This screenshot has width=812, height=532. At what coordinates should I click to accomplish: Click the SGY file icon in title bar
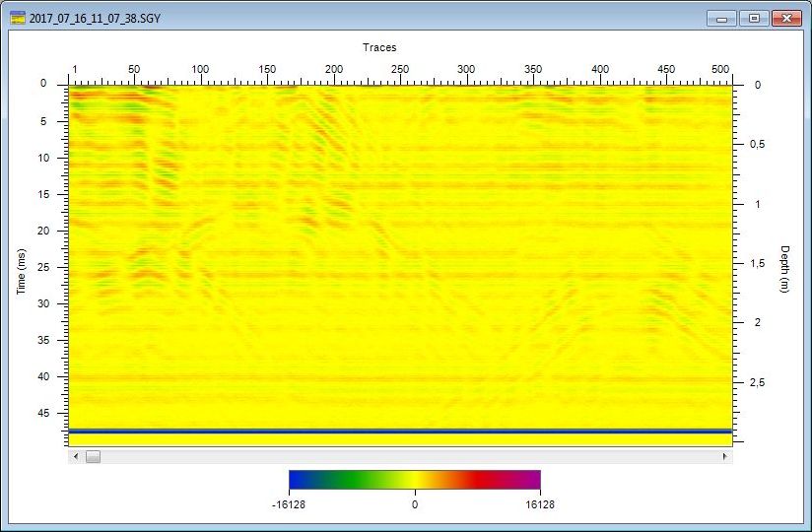pos(18,18)
